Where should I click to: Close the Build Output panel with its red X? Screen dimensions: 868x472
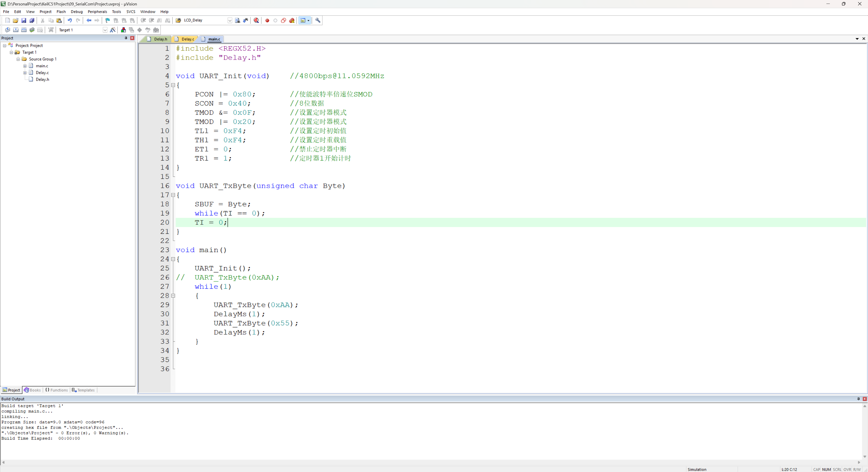(x=864, y=399)
